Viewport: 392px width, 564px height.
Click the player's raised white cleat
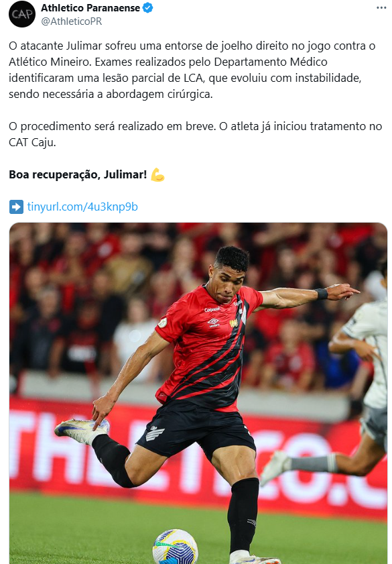pyautogui.click(x=82, y=430)
